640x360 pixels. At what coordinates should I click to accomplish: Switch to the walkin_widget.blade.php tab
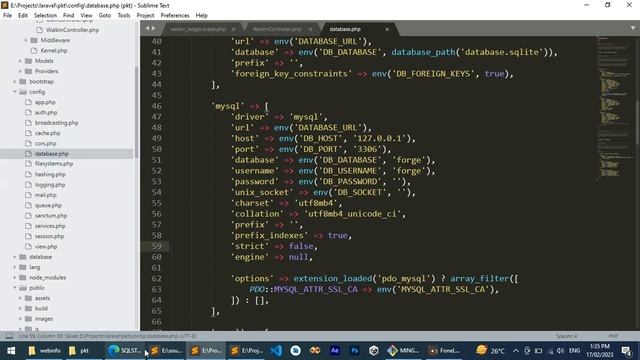point(198,29)
